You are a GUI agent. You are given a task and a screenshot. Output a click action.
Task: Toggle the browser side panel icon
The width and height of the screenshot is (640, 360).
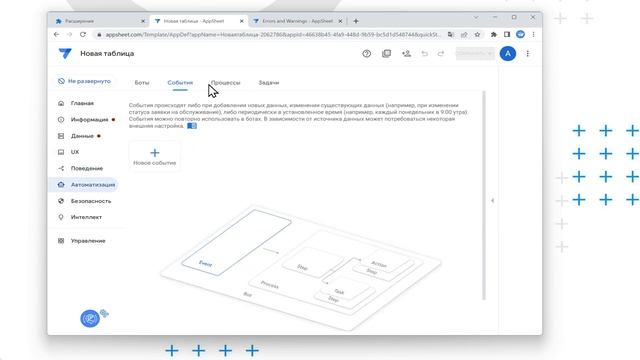507,35
